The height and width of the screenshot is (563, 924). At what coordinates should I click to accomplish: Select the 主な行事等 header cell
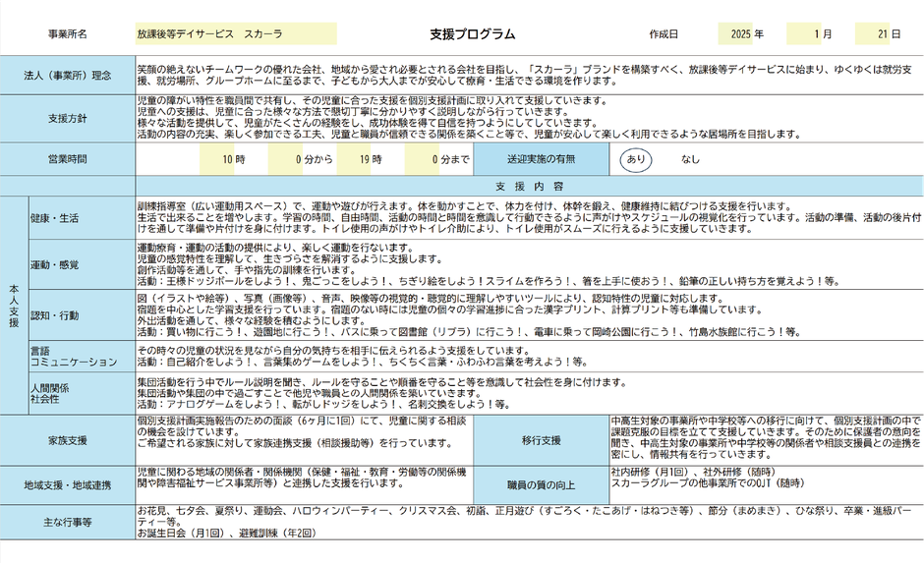point(68,523)
